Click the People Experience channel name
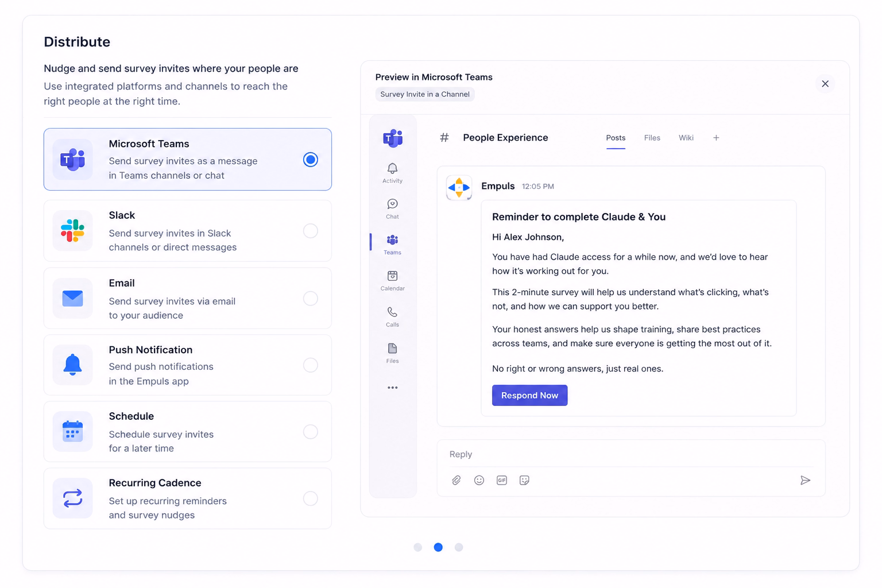The image size is (882, 588). pyautogui.click(x=505, y=138)
